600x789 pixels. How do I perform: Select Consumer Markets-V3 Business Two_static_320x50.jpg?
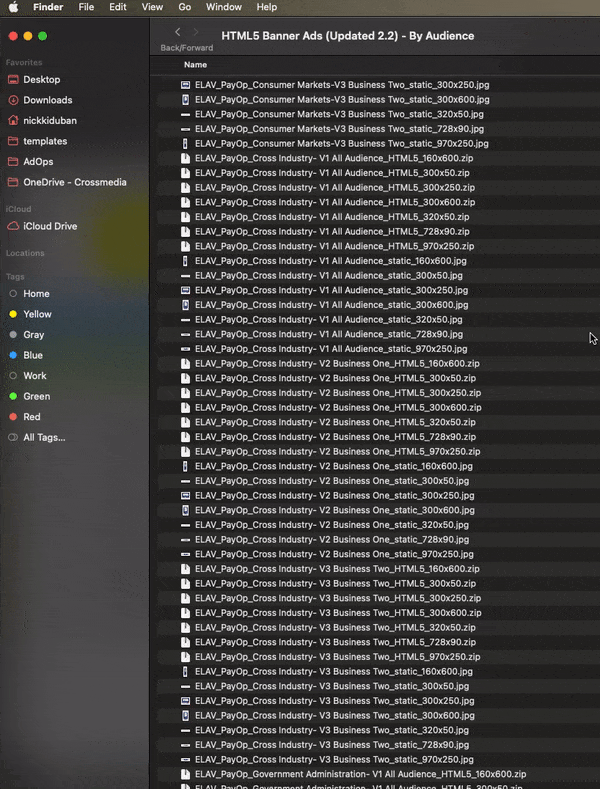(339, 114)
